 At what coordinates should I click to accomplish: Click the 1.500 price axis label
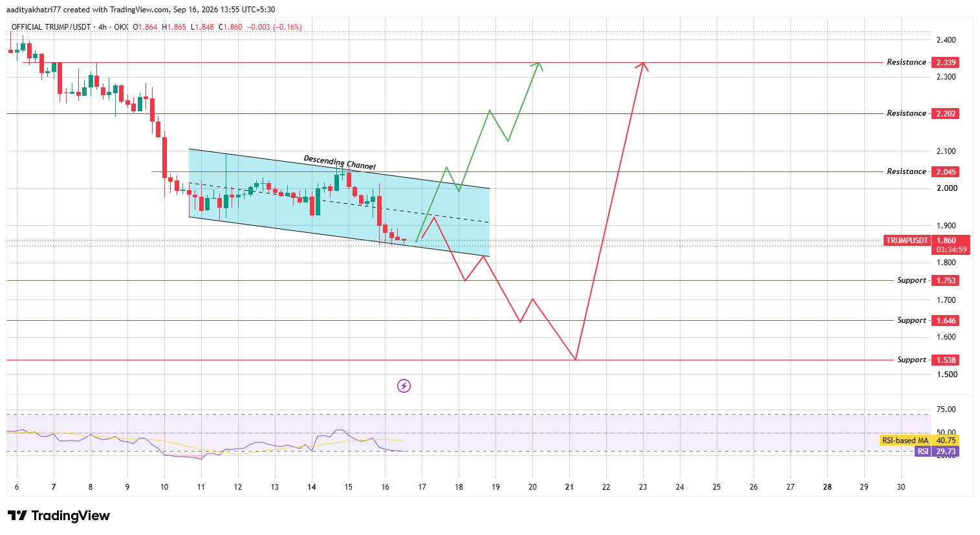[946, 375]
